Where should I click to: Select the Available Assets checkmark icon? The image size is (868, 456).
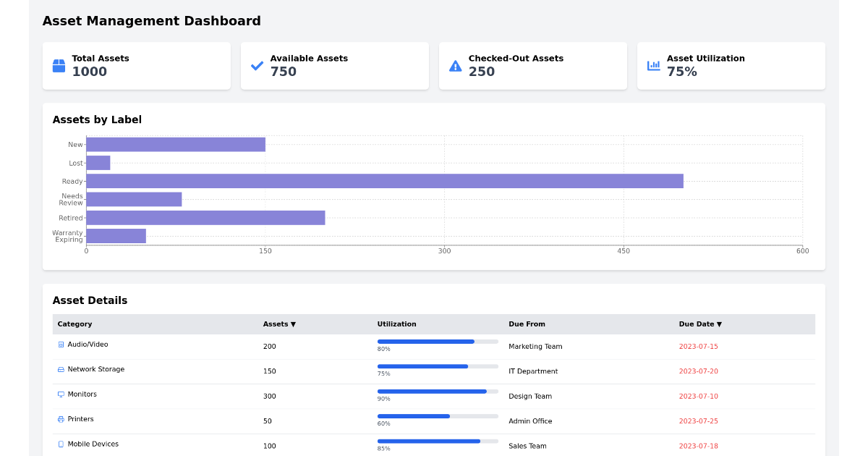click(x=256, y=66)
